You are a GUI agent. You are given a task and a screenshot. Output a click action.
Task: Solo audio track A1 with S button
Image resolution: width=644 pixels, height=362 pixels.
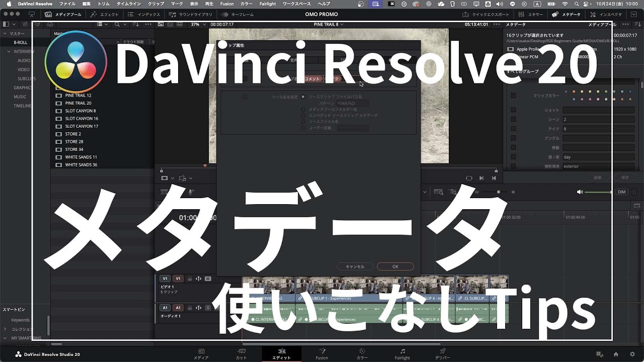[207, 308]
